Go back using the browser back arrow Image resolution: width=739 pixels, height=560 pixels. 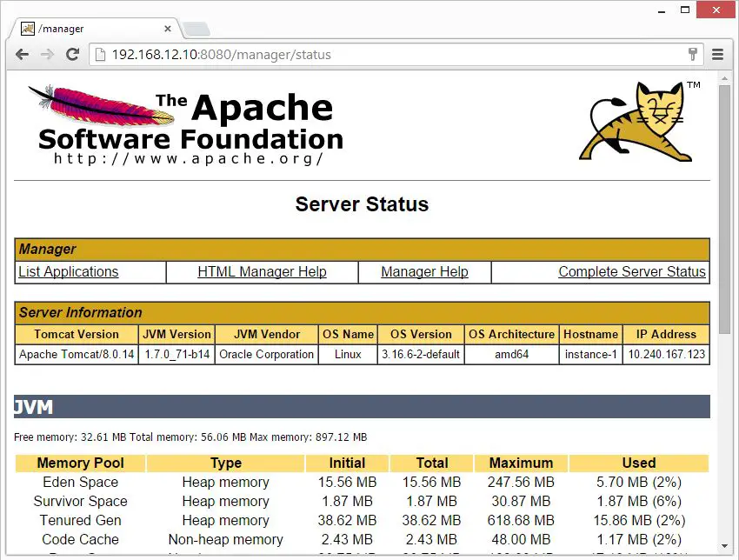pos(22,55)
